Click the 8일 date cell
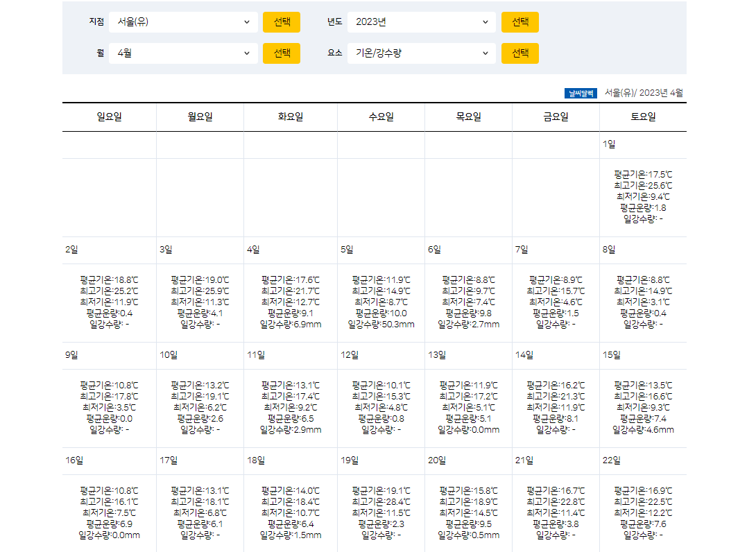The image size is (756, 552). click(x=644, y=250)
